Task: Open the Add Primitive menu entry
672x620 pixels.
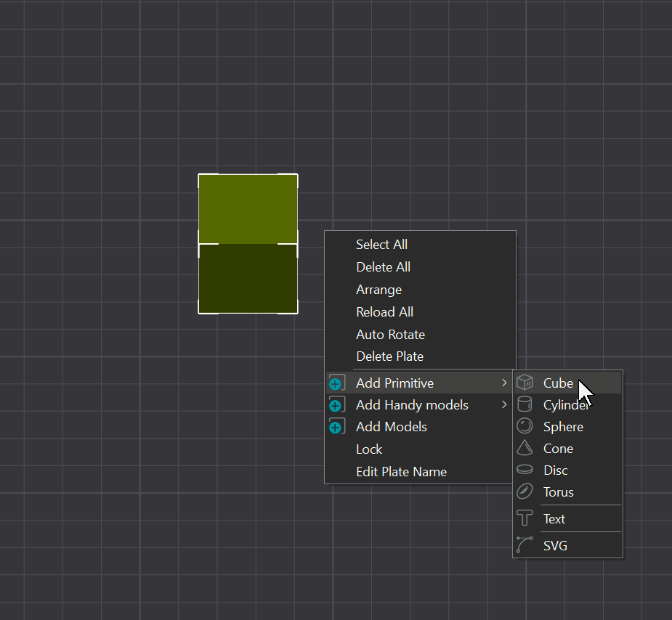Action: 420,383
